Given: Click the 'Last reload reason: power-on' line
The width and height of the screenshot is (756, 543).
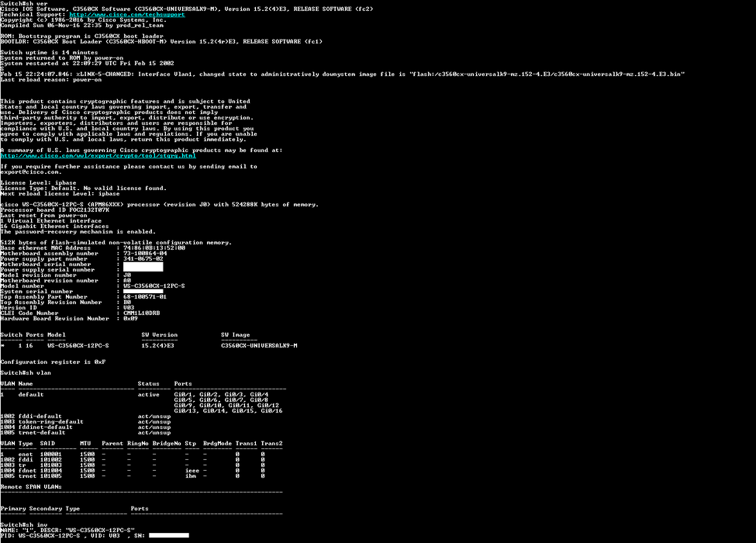Looking at the screenshot, I should pos(51,80).
